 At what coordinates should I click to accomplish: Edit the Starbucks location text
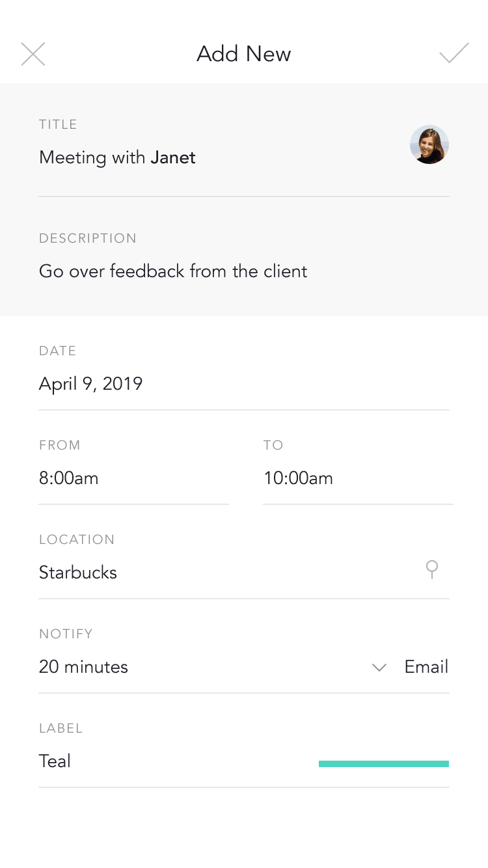[x=78, y=573]
